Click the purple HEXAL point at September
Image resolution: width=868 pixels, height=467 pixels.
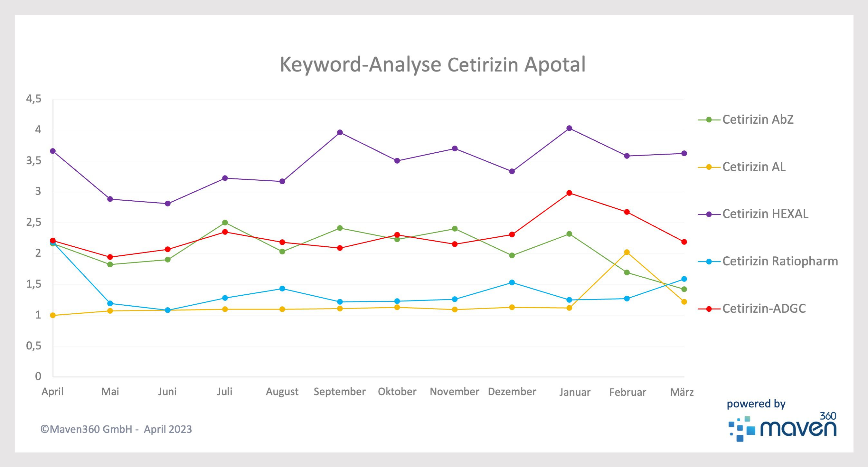[340, 132]
